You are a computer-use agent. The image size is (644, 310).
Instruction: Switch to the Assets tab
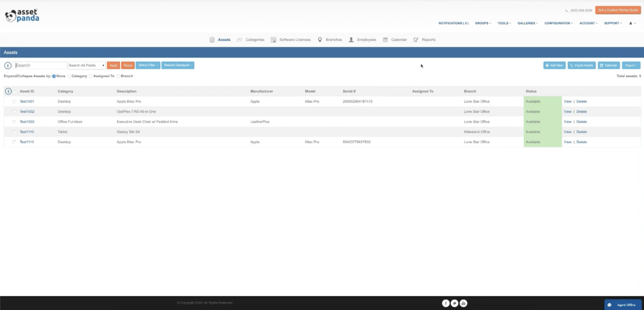(x=224, y=39)
